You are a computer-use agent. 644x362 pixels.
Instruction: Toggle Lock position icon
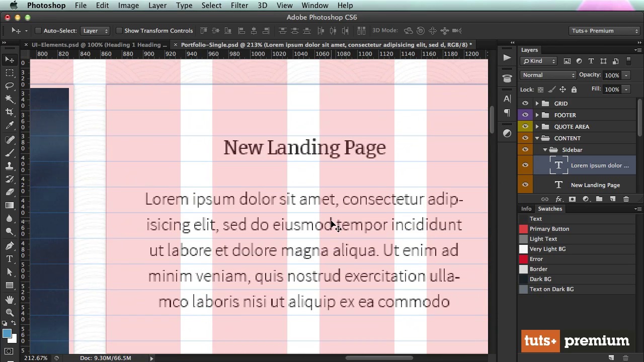click(x=562, y=89)
